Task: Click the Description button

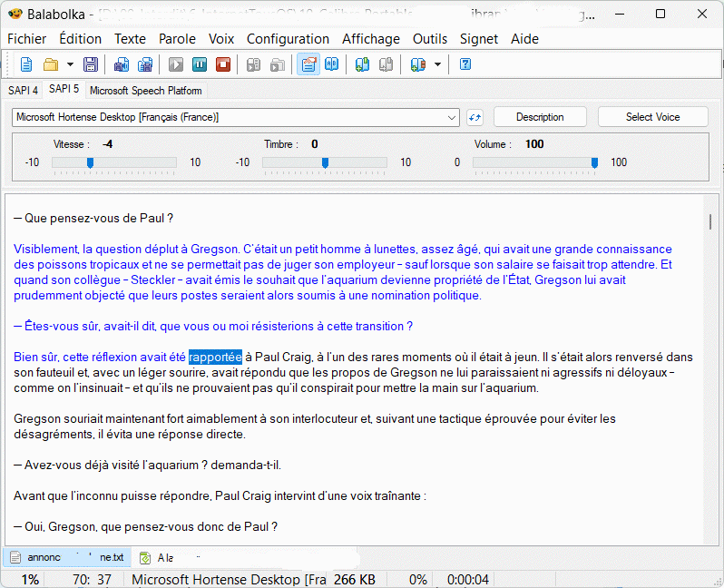Action: click(540, 117)
